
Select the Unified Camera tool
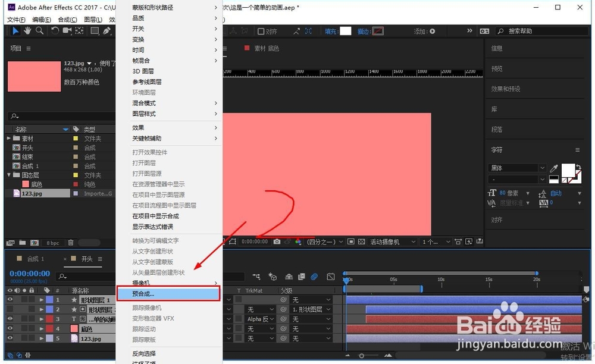(x=67, y=31)
